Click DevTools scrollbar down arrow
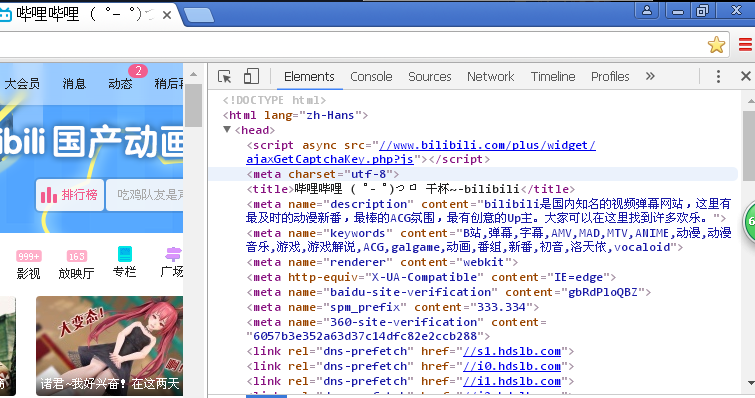The image size is (755, 398). click(750, 384)
